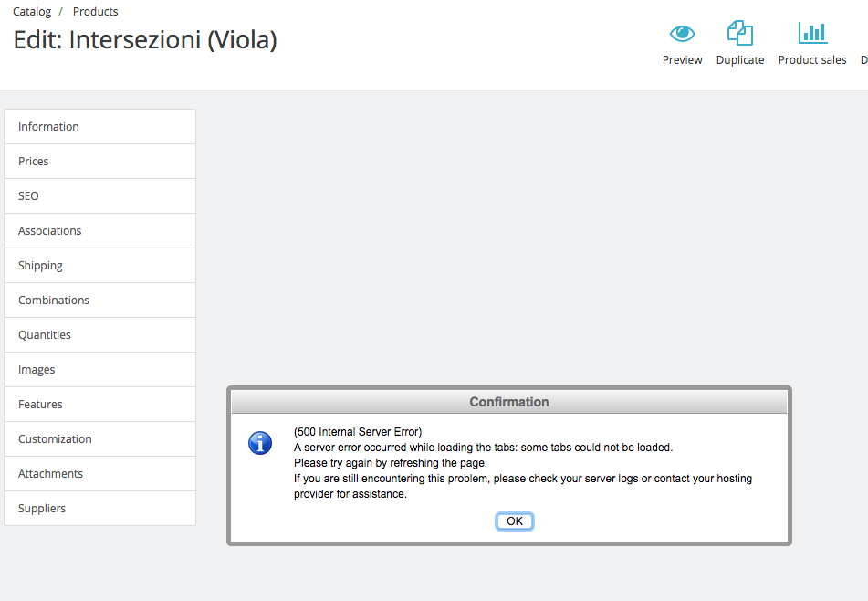868x601 pixels.
Task: Switch to the Suppliers tab
Action: point(100,509)
